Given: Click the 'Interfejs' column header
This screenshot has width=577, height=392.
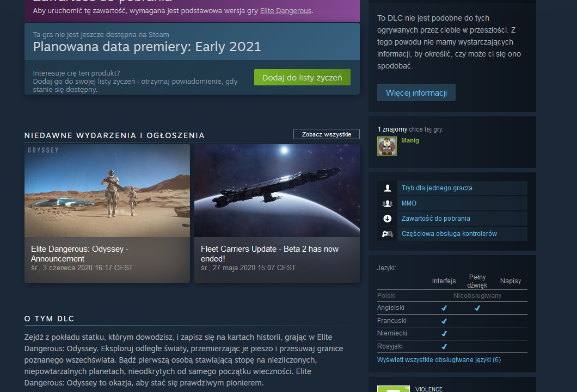Looking at the screenshot, I should (444, 281).
